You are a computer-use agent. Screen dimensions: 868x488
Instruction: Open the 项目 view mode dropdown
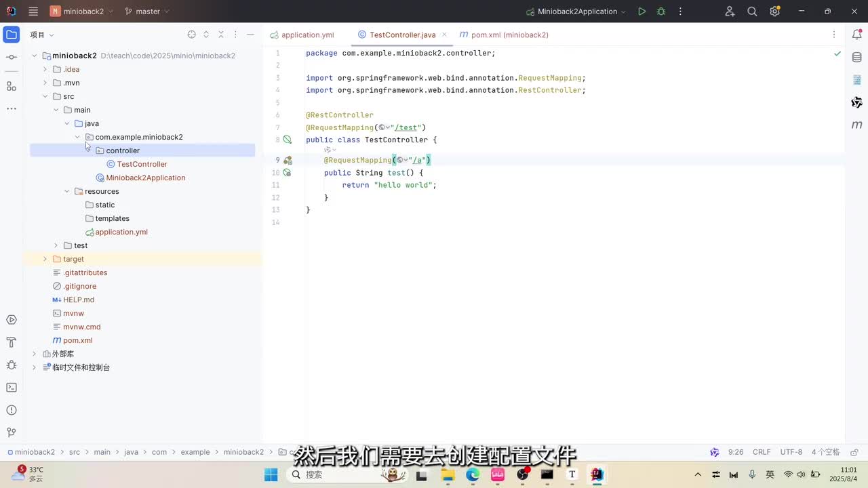pos(42,35)
